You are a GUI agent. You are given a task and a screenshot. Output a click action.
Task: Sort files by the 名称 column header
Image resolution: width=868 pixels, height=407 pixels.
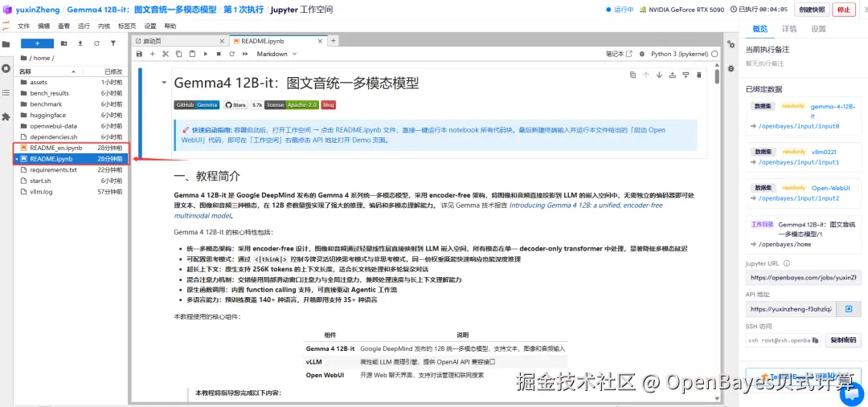pos(47,72)
